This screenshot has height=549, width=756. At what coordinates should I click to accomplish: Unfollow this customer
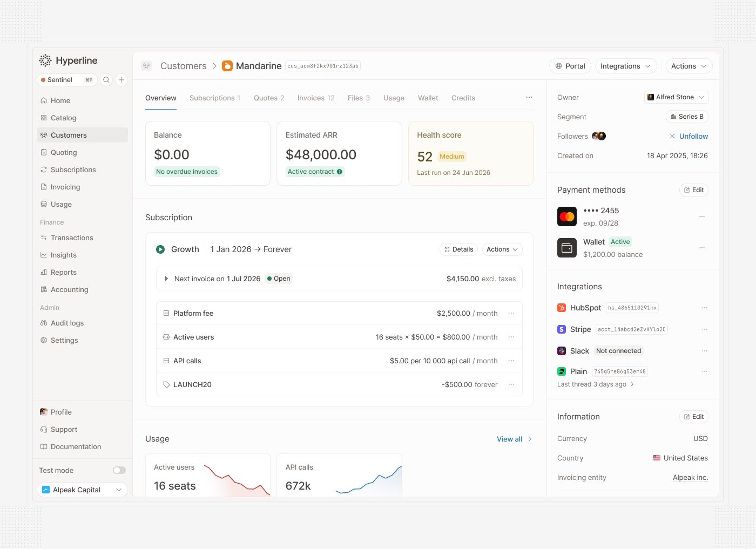click(688, 136)
